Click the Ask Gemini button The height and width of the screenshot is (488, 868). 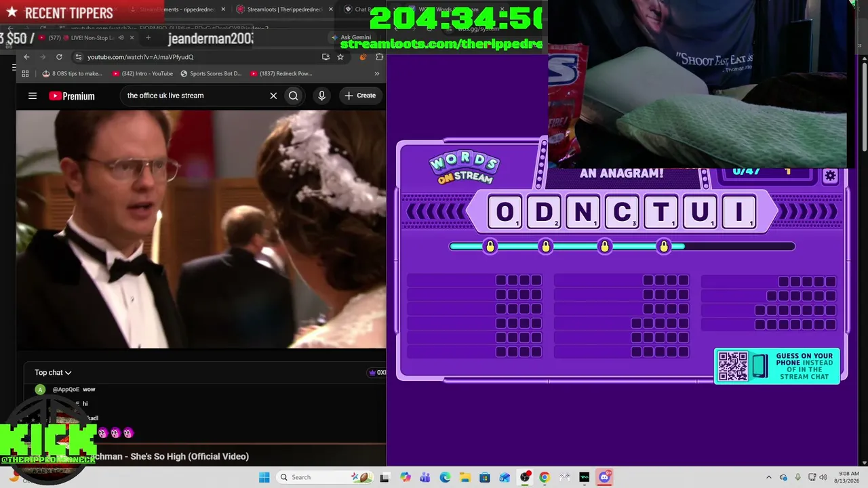(x=351, y=37)
